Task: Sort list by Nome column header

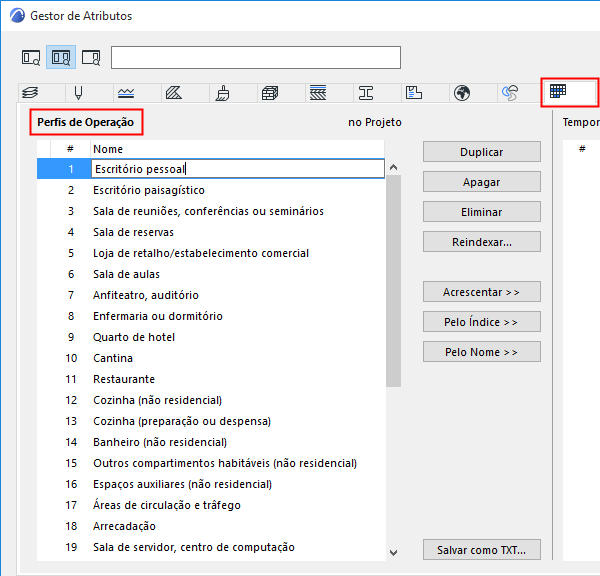Action: point(237,149)
